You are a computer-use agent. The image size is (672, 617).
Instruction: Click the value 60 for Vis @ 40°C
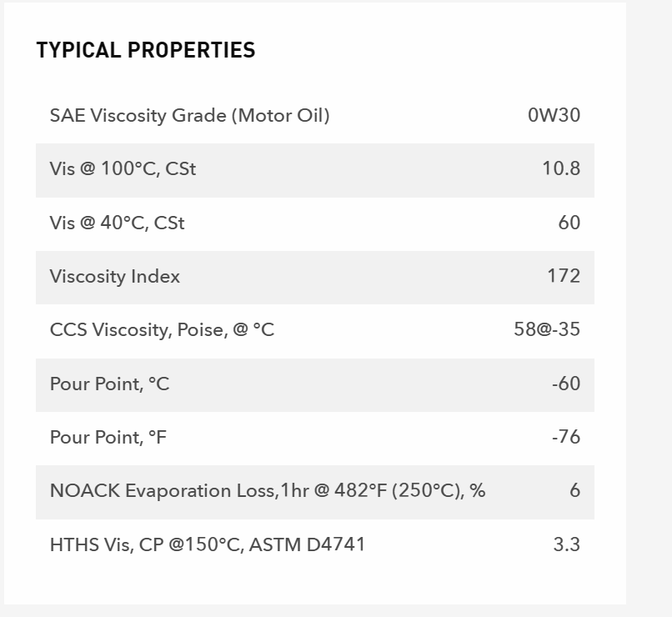coord(569,223)
